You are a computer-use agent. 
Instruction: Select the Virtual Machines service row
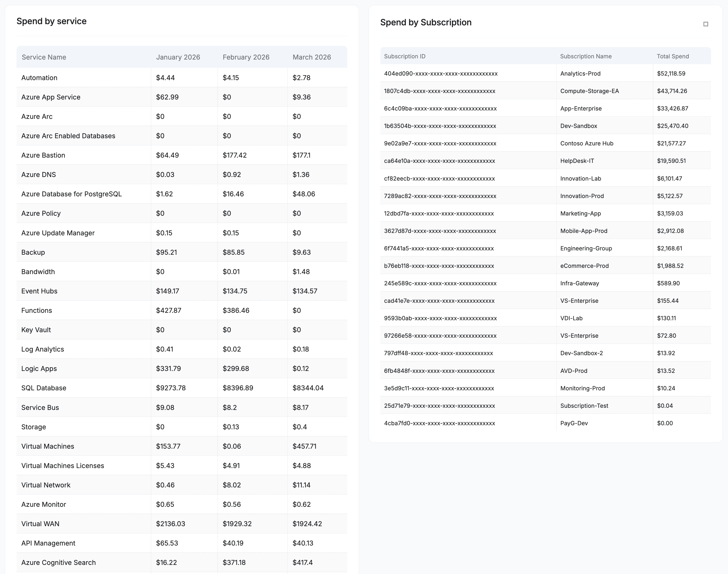point(182,446)
